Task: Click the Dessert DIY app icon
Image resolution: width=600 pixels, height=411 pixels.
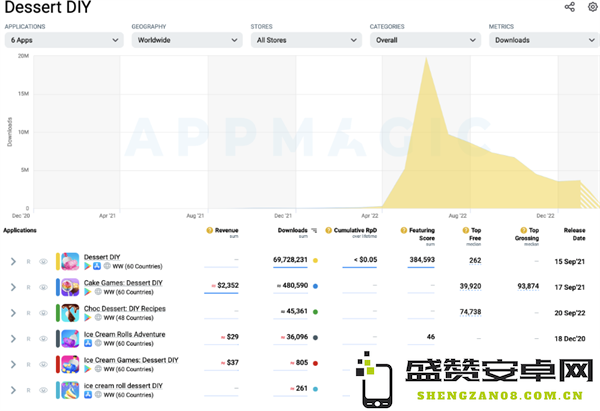Action: (x=70, y=261)
